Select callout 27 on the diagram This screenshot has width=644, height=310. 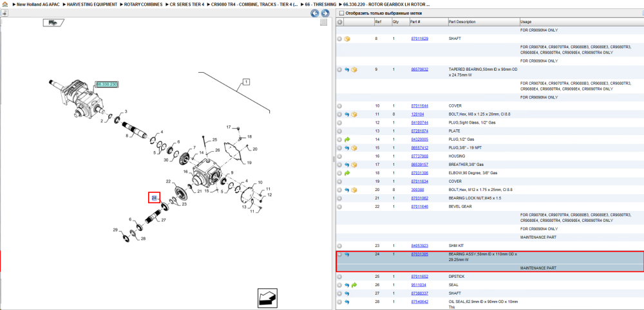[164, 220]
